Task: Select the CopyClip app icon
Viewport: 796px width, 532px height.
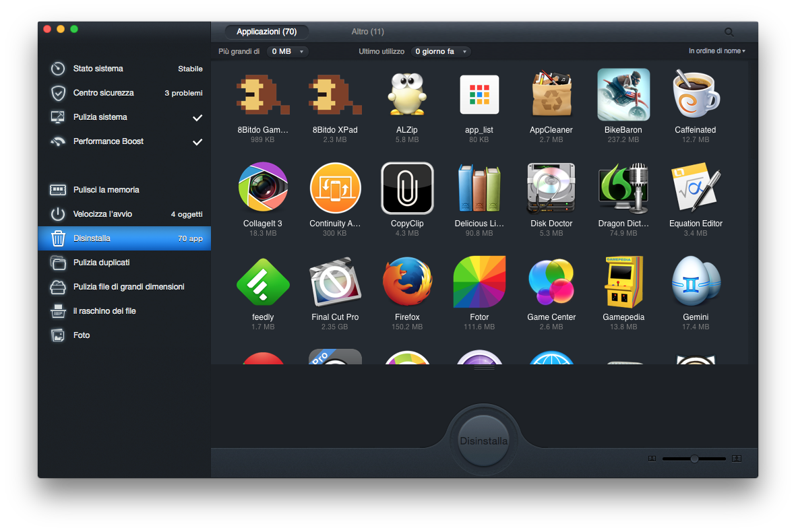Action: (x=407, y=188)
